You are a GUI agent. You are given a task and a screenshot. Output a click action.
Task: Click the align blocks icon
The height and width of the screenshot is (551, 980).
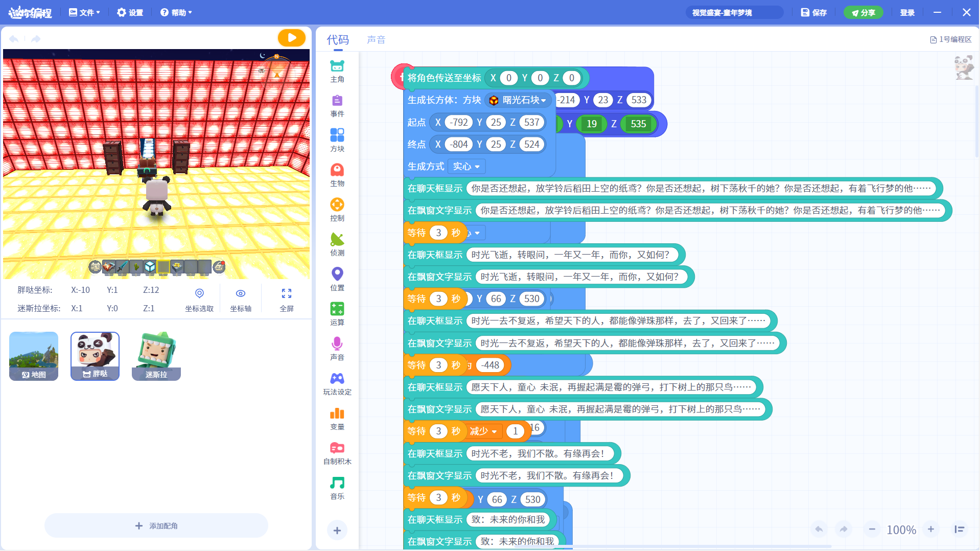pos(960,530)
